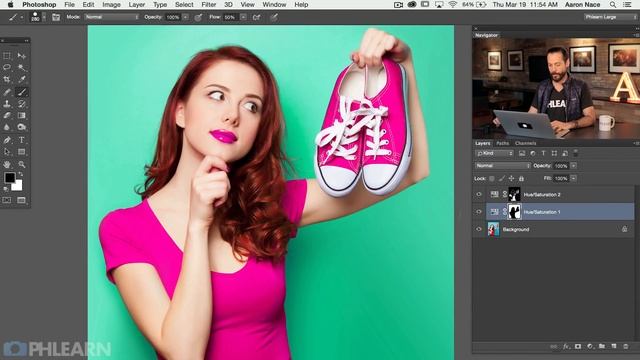Viewport: 640px width, 360px height.
Task: Toggle pressure for opacity button
Action: coord(198,17)
